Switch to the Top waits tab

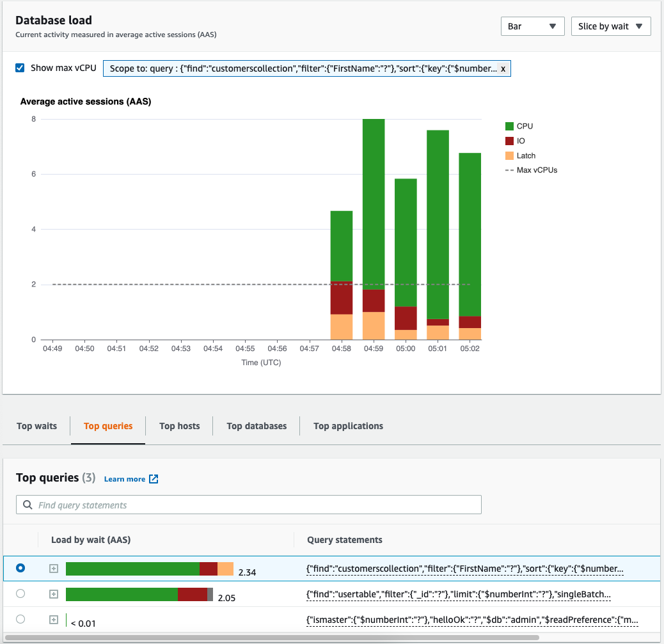36,425
